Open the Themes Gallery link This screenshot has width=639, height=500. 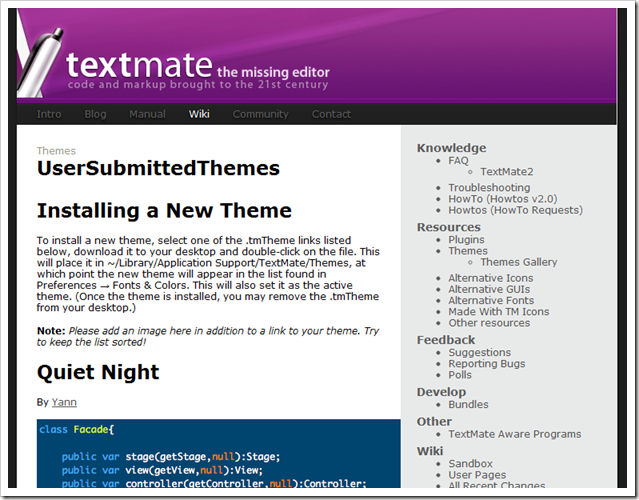pos(519,262)
